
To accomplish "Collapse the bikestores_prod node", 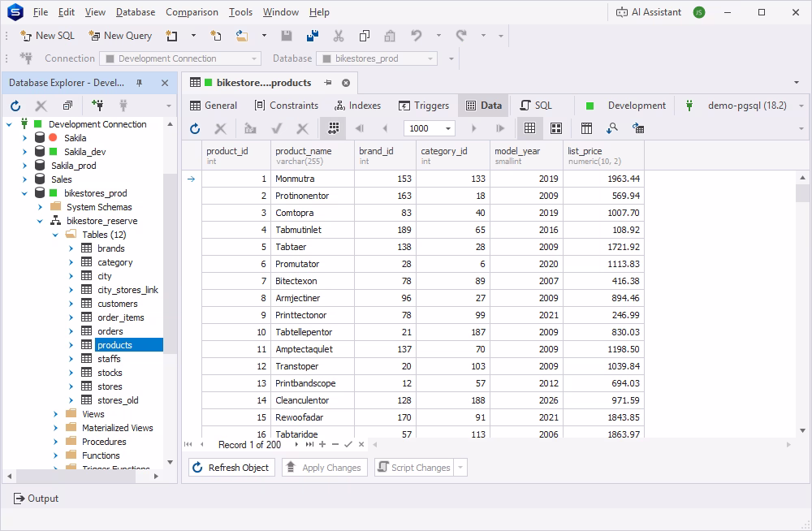I will [24, 193].
